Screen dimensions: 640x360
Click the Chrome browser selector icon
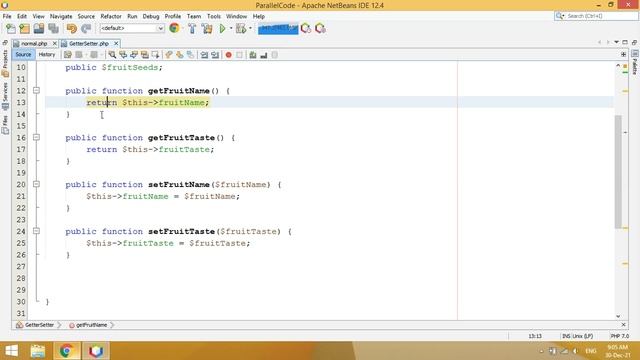[174, 28]
